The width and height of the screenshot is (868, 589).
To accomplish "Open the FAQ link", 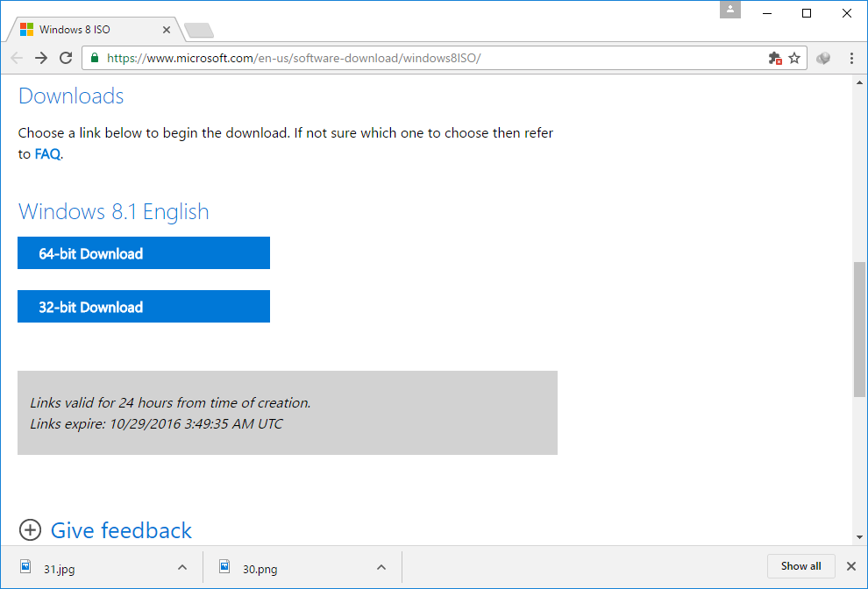I will [47, 154].
